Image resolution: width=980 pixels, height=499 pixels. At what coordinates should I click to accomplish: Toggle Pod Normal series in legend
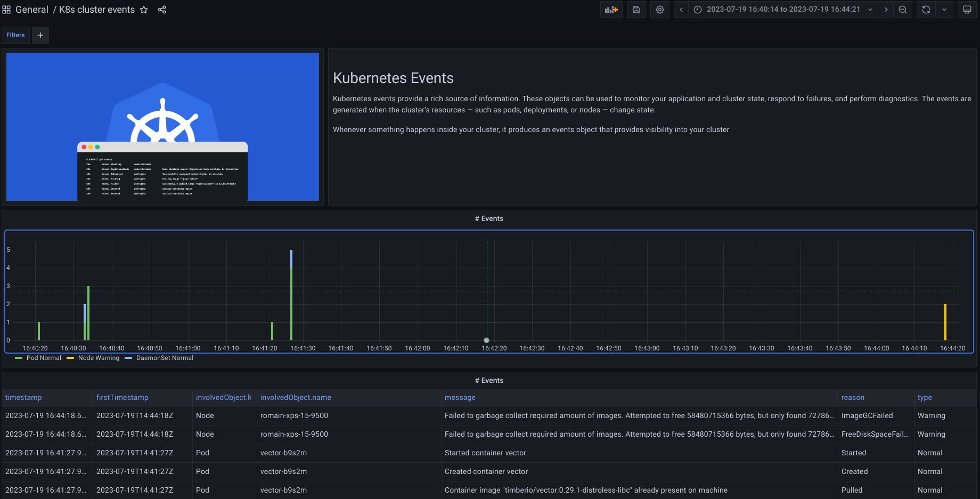(44, 358)
